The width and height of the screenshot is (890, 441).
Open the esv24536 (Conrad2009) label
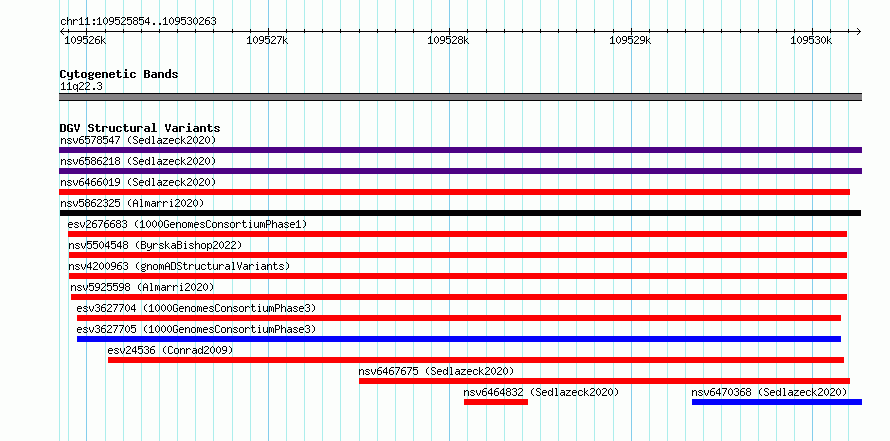(170, 350)
